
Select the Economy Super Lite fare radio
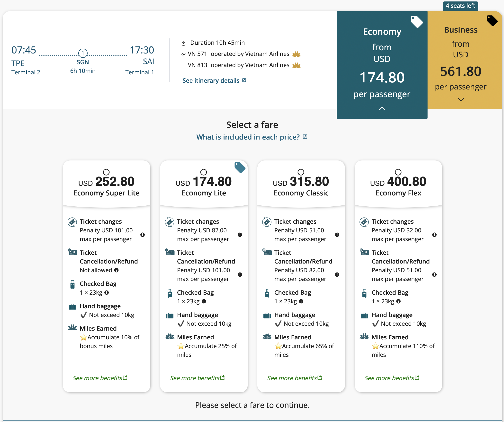[106, 172]
